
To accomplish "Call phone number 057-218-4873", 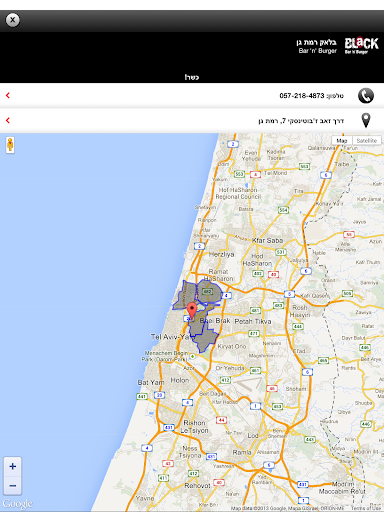I will (x=302, y=96).
